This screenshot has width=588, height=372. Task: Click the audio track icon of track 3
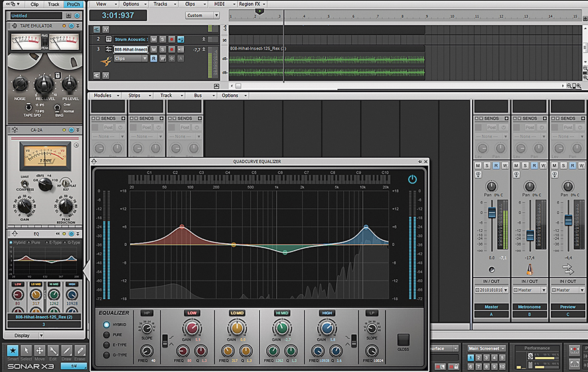tap(109, 50)
